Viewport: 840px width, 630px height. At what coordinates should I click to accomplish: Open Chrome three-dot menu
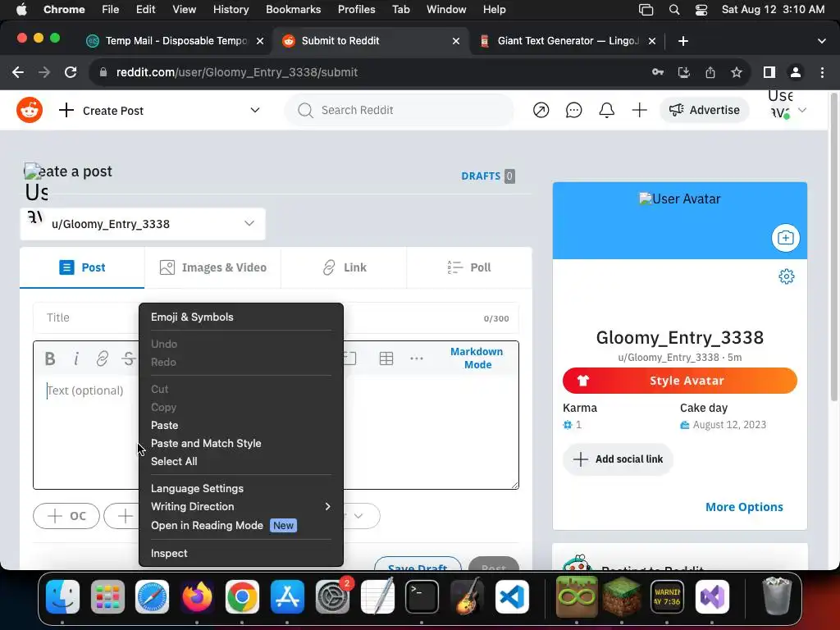(x=822, y=72)
